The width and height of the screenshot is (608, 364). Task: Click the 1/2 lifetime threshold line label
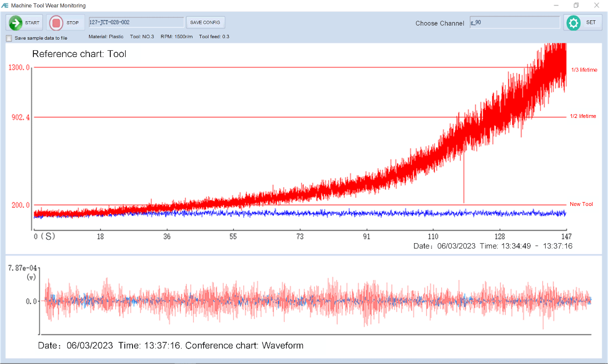pos(583,116)
